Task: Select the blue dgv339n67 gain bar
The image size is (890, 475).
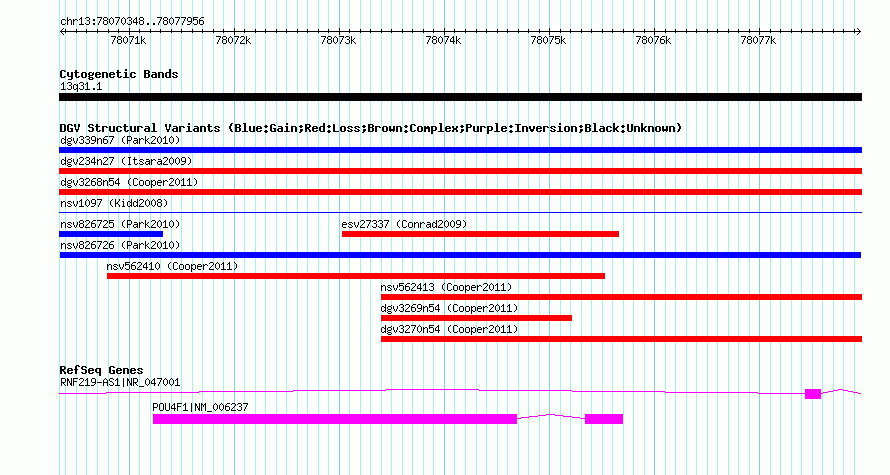Action: [x=460, y=150]
